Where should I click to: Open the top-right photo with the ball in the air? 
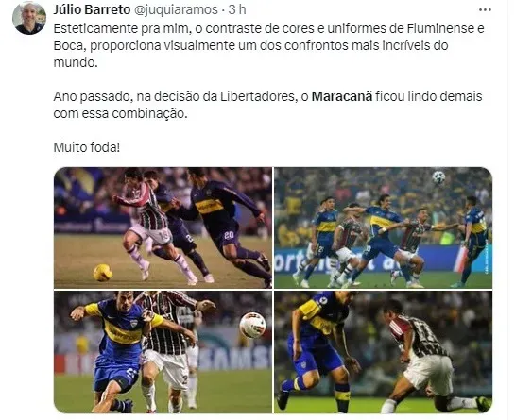(x=383, y=227)
